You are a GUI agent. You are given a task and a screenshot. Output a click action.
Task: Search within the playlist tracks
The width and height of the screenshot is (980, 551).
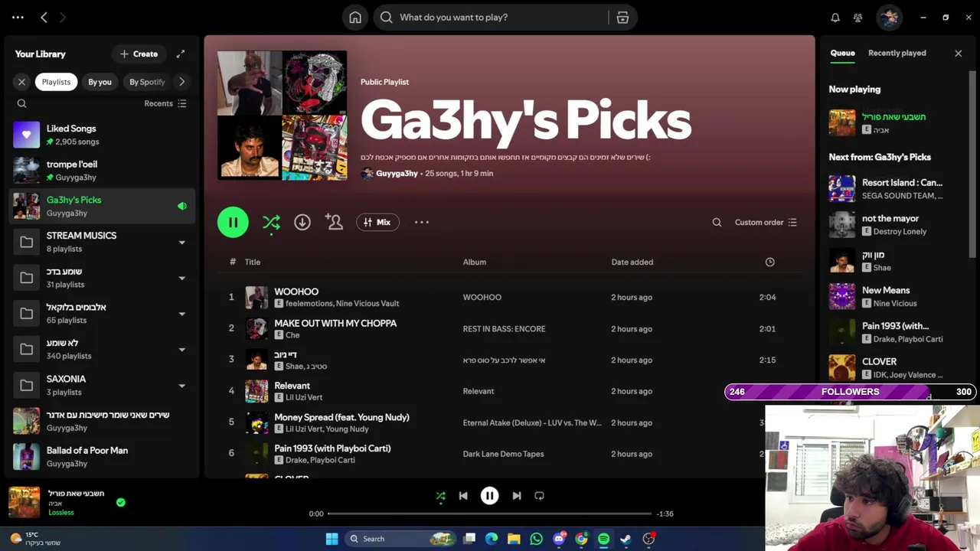pyautogui.click(x=717, y=223)
